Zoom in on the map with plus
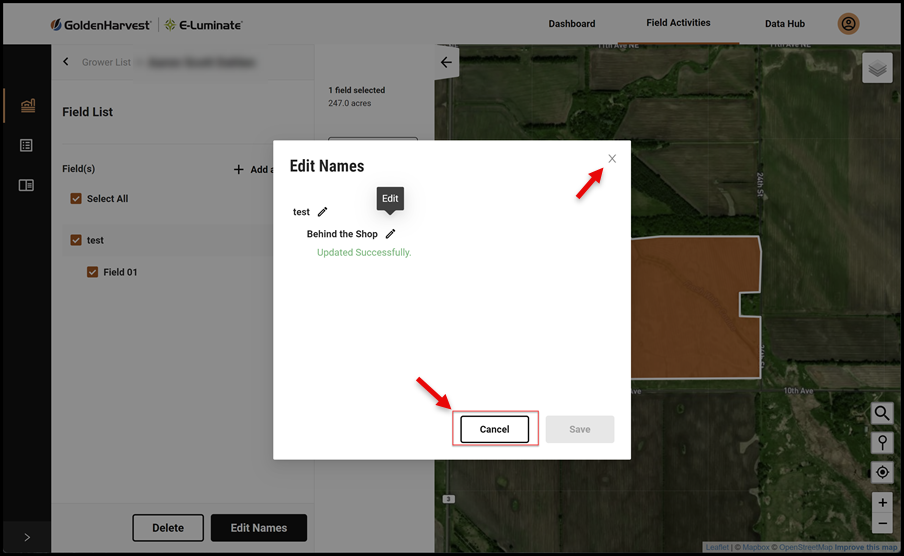Viewport: 904px width, 556px height. pyautogui.click(x=882, y=502)
